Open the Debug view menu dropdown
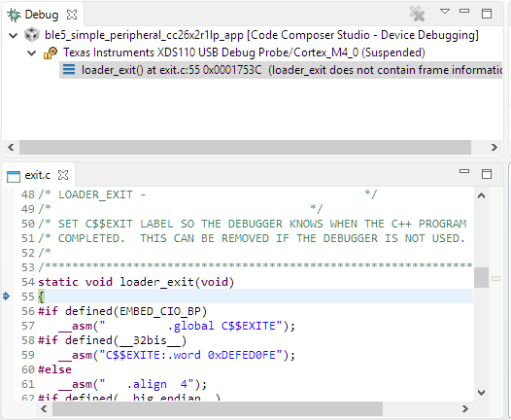Screen dimensions: 511x420 (x=445, y=12)
